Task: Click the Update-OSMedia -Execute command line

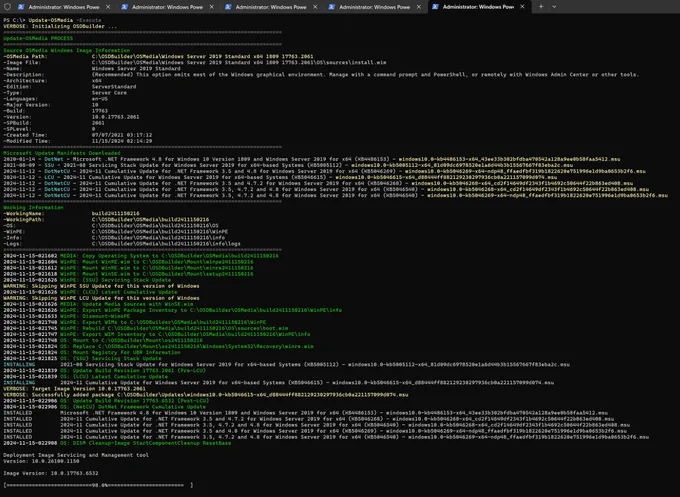Action: click(x=52, y=20)
